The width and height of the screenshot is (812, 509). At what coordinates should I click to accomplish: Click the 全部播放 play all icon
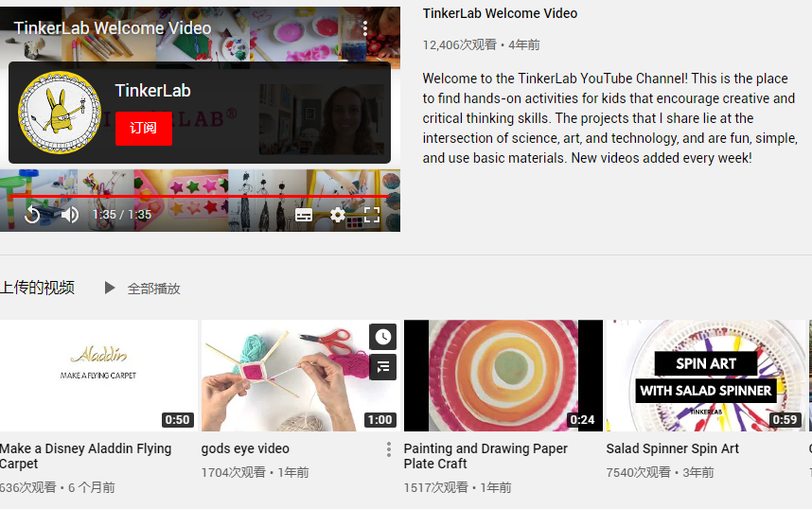tap(110, 288)
